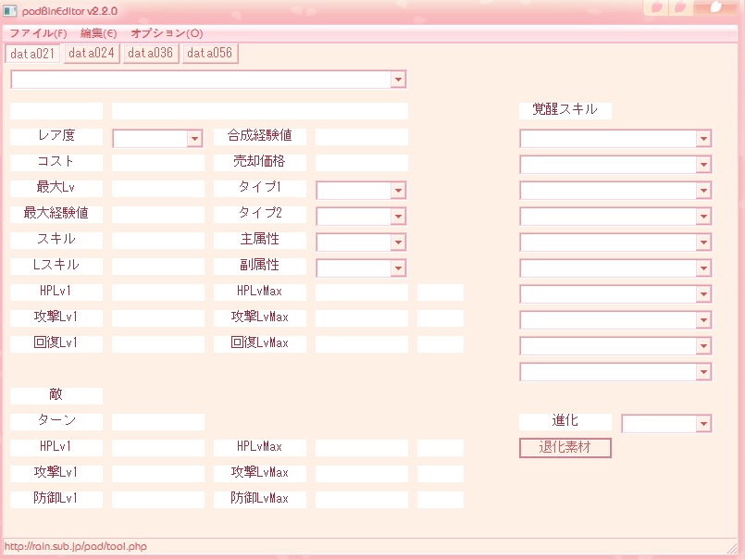Click the 売却価格 input field
This screenshot has width=745, height=560.
(x=362, y=163)
